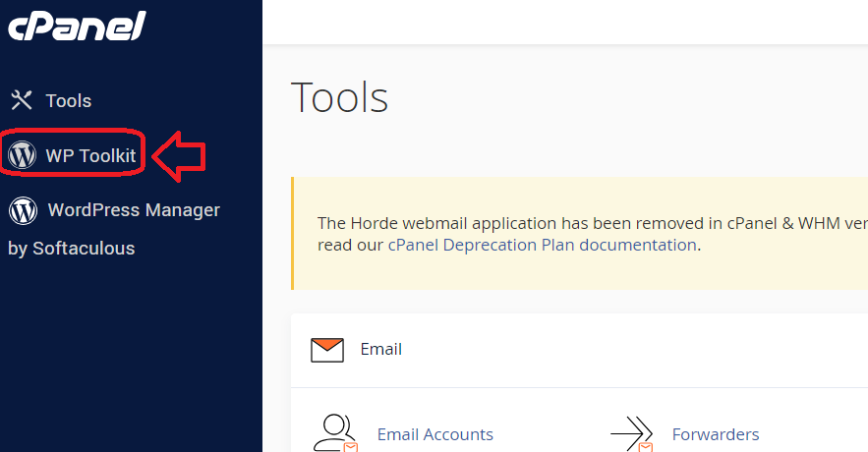The height and width of the screenshot is (452, 868).
Task: Click the Horde webmail removal notice text
Action: [593, 234]
